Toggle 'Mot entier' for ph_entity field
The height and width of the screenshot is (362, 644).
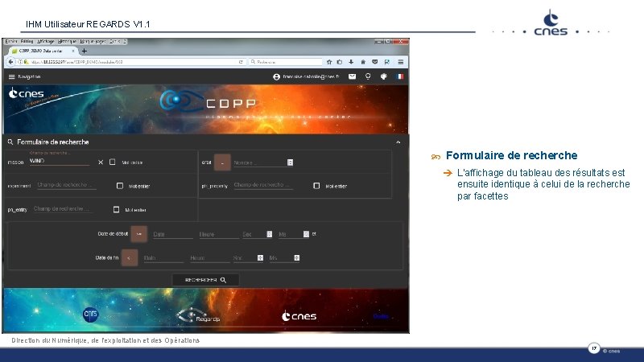click(x=116, y=210)
